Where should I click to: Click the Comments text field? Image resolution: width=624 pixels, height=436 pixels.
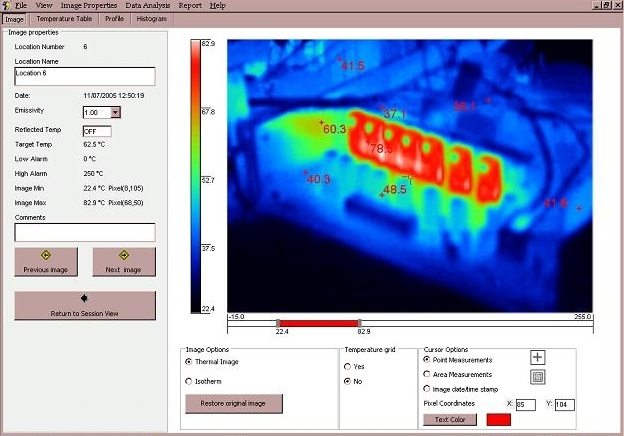click(x=85, y=232)
